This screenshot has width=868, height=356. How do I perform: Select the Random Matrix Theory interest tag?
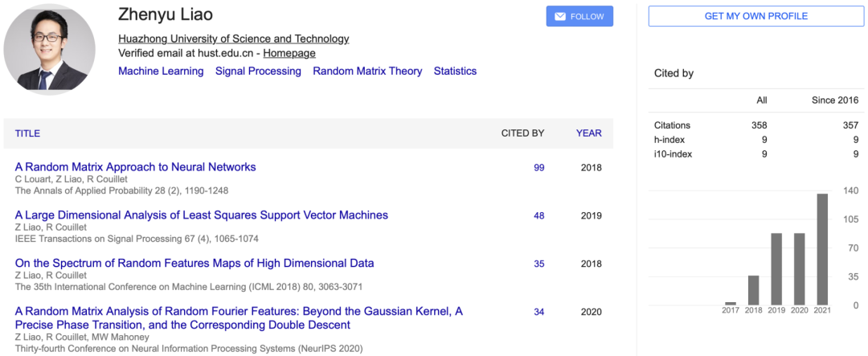point(367,71)
